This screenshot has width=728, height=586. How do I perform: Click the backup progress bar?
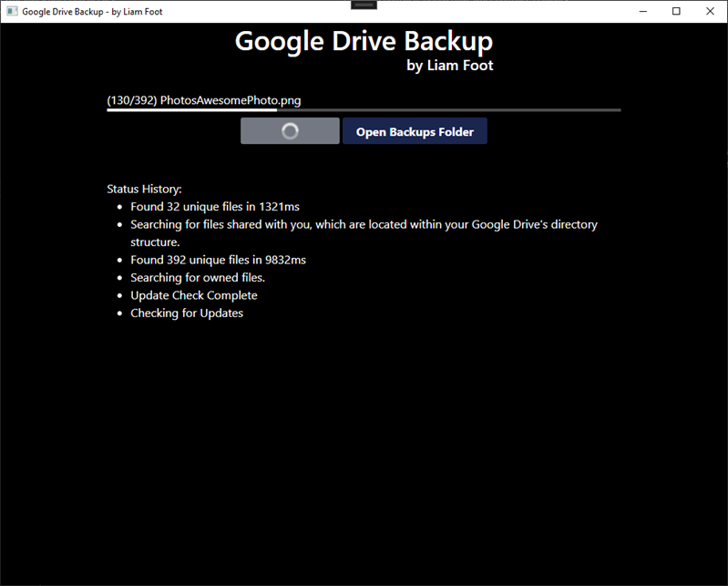pos(364,110)
